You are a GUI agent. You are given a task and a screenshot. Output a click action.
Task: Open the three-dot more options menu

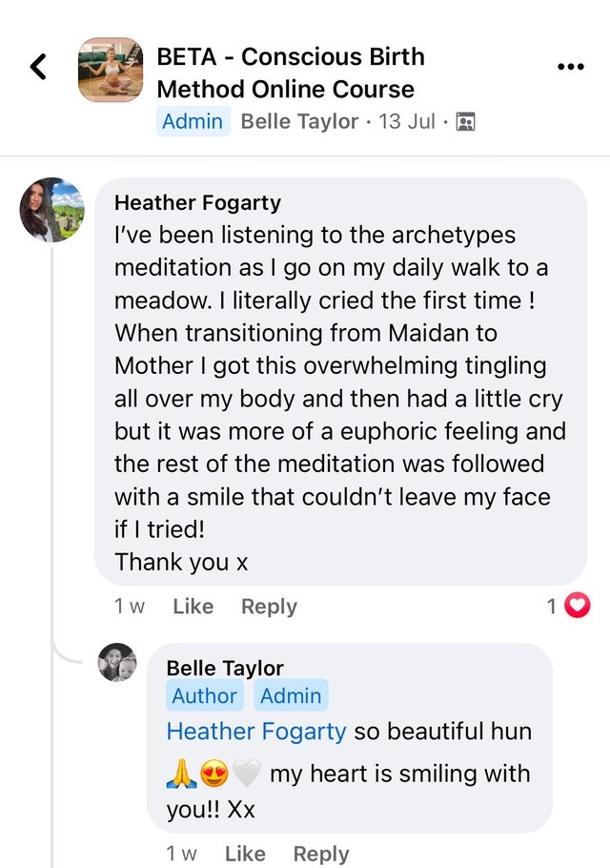coord(569,67)
